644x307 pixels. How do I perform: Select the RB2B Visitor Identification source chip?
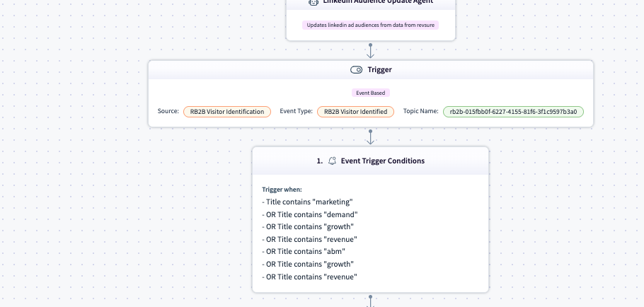pos(227,112)
